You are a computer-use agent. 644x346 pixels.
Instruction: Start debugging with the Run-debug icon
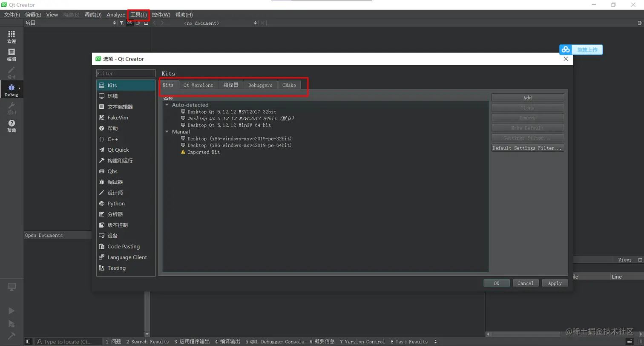(11, 323)
